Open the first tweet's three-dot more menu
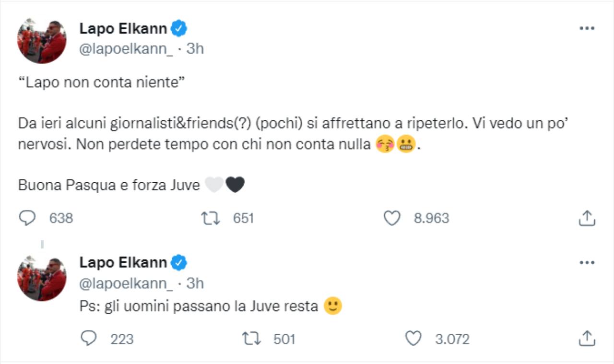614x364 pixels. pyautogui.click(x=587, y=29)
